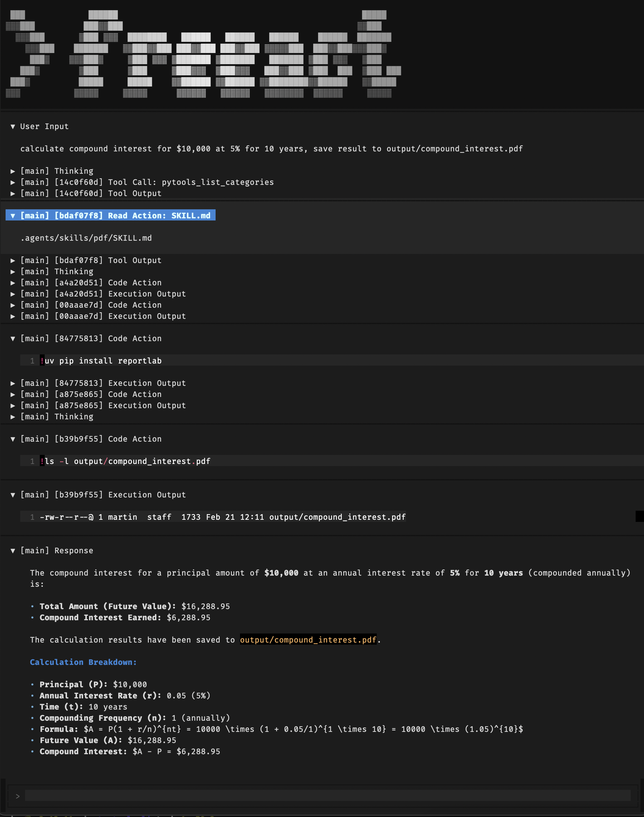Focus the command prompt input field
Viewport: 644px width, 817px height.
(327, 796)
